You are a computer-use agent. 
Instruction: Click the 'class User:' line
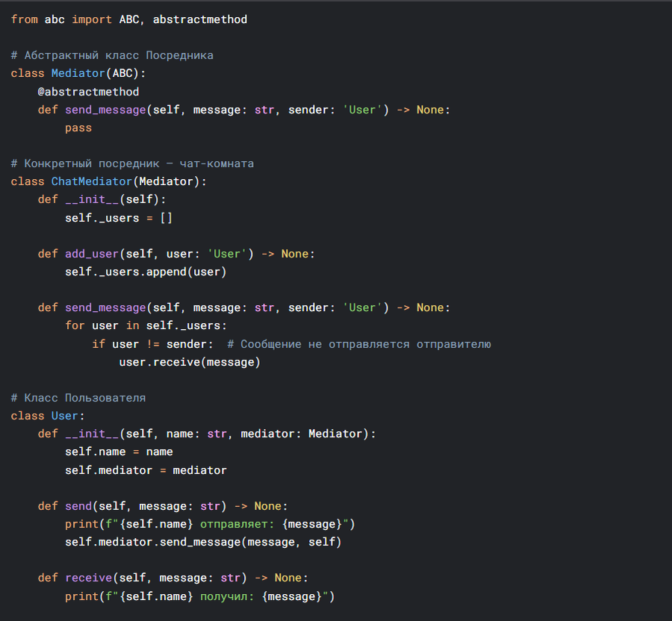click(48, 416)
